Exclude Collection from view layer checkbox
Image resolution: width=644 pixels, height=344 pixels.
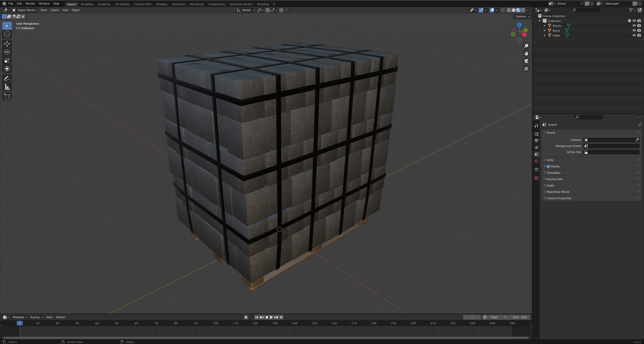629,21
